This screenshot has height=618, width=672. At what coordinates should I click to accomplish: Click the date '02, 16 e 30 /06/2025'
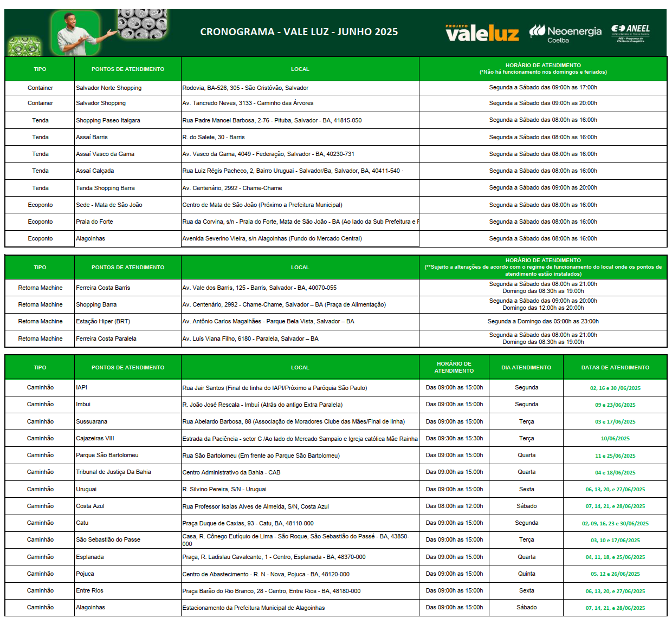[615, 388]
